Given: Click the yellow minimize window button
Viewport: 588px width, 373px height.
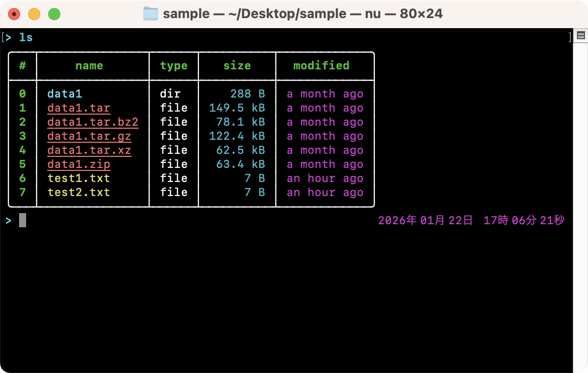Looking at the screenshot, I should pyautogui.click(x=34, y=14).
